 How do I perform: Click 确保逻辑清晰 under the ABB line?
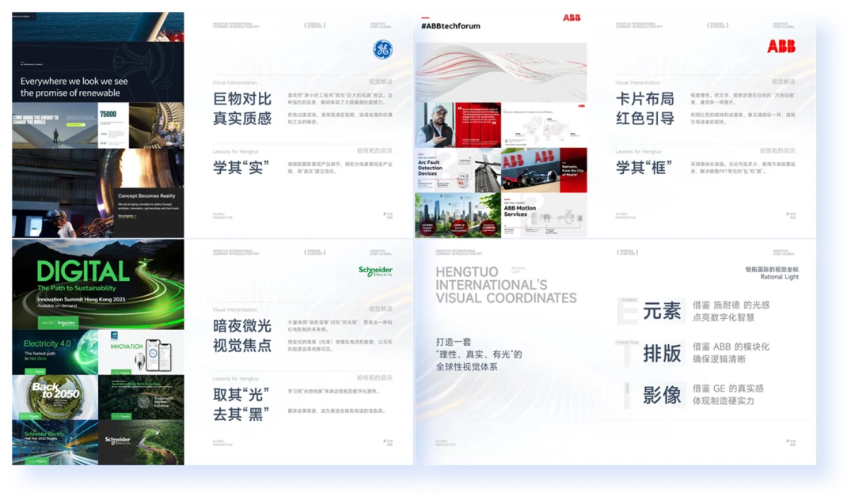[719, 359]
